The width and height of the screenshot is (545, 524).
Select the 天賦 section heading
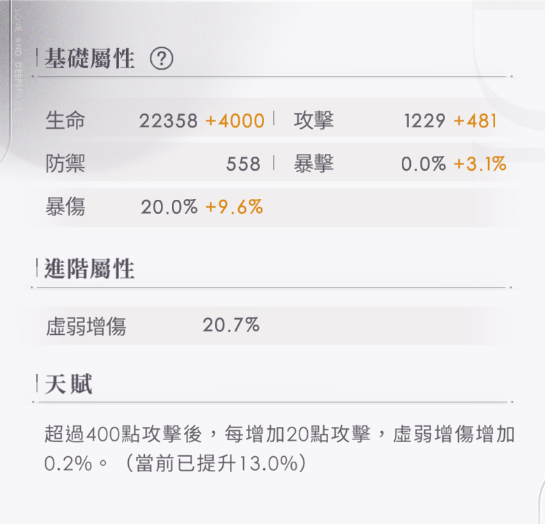tap(69, 384)
